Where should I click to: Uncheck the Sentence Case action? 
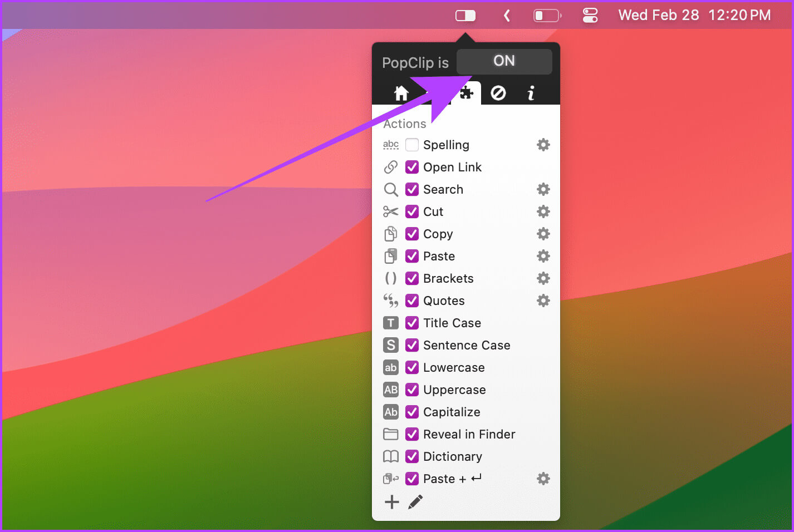[412, 345]
